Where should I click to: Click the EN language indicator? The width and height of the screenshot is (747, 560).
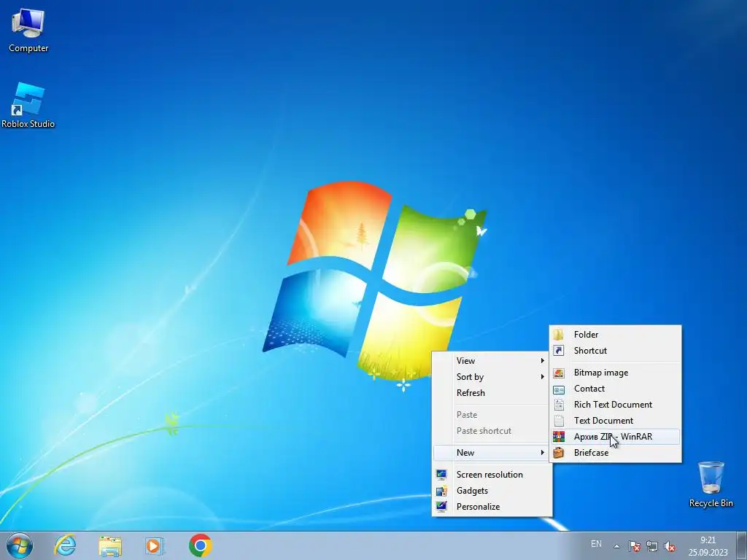pyautogui.click(x=596, y=544)
